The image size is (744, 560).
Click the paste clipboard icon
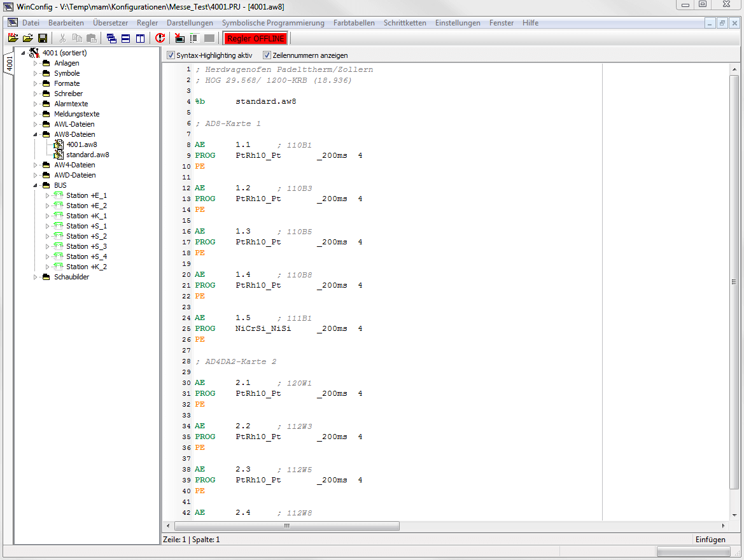(x=92, y=38)
